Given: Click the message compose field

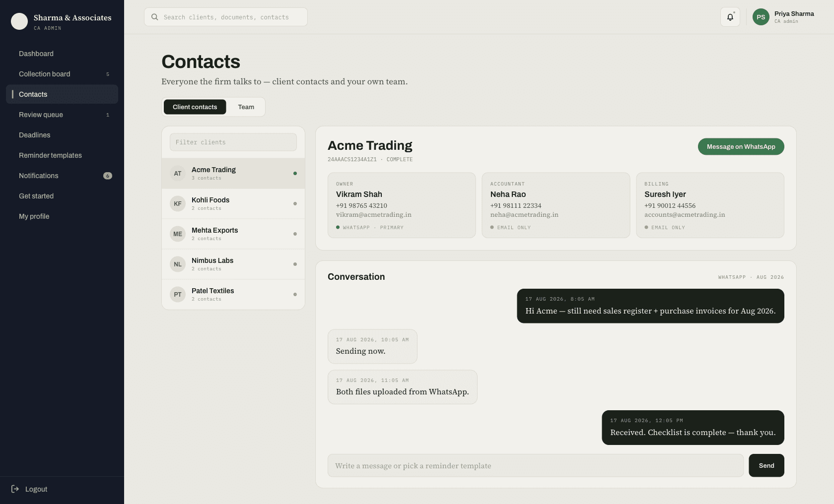Looking at the screenshot, I should [536, 466].
